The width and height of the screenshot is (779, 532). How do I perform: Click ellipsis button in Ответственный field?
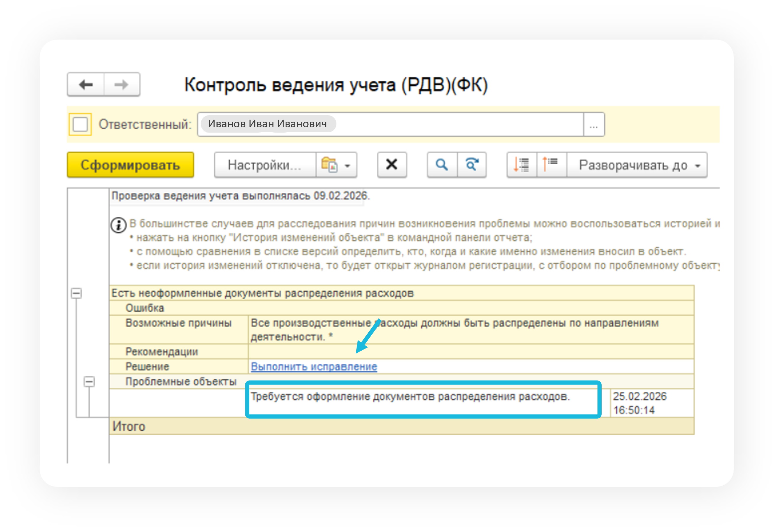[593, 125]
